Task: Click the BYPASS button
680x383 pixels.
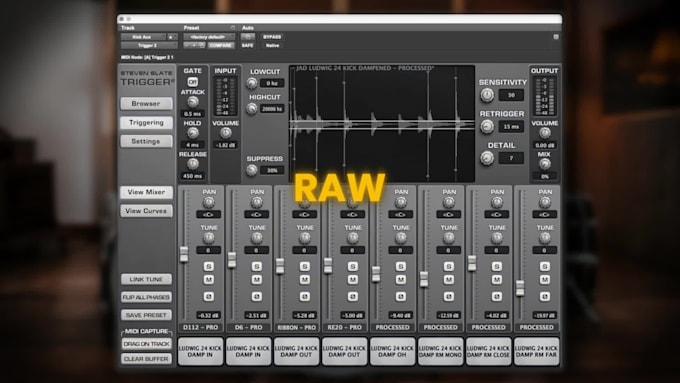Action: [272, 37]
